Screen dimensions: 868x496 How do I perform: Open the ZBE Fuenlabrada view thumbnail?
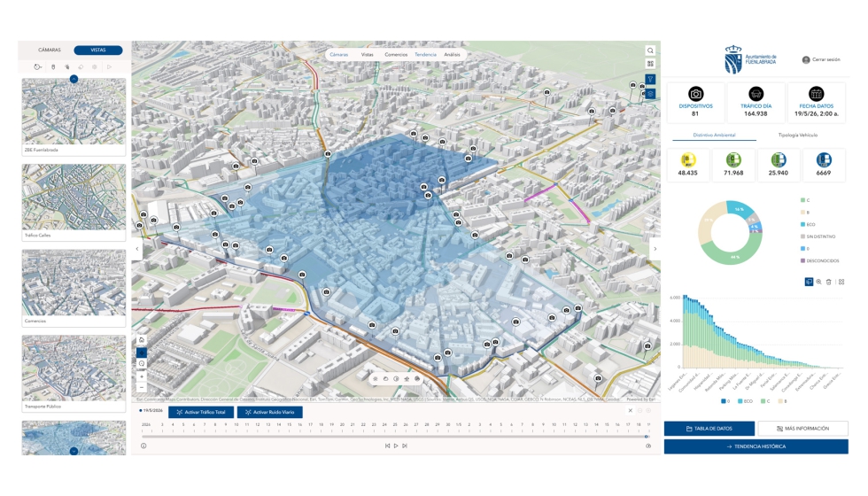(x=74, y=116)
